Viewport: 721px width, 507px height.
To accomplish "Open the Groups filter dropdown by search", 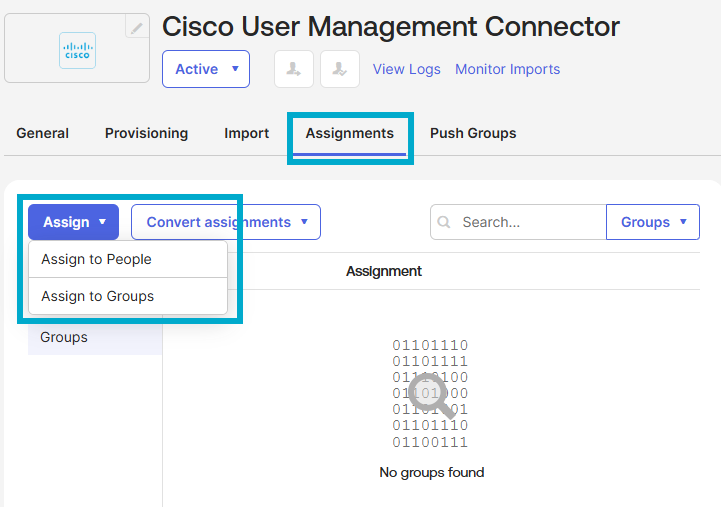I will [653, 222].
